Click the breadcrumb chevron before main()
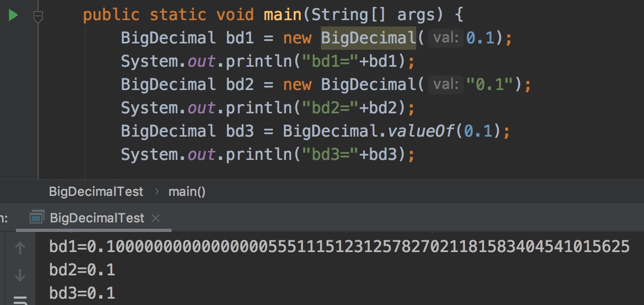This screenshot has height=305, width=644. tap(156, 192)
